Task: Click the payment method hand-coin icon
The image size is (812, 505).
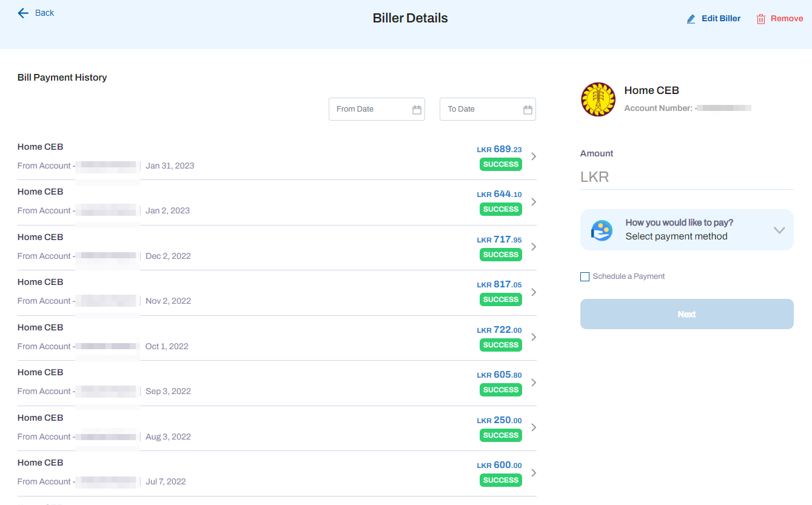Action: pos(602,230)
